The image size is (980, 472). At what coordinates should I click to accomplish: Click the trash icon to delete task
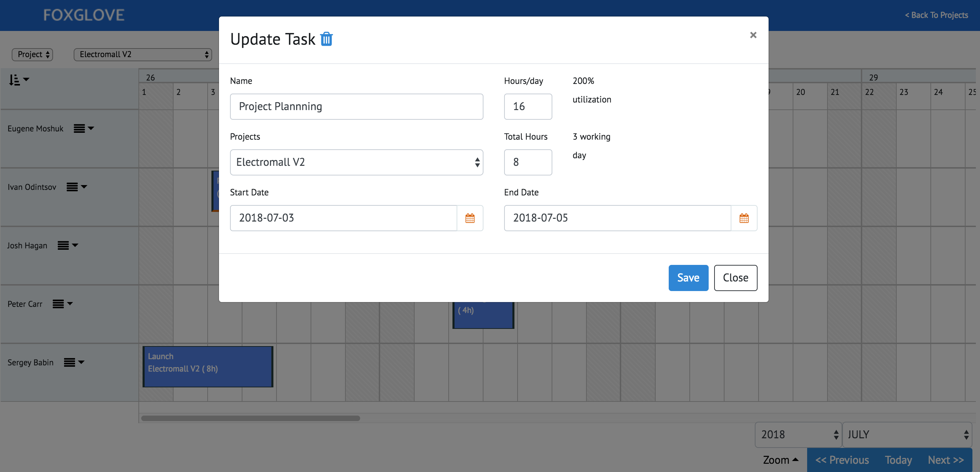click(326, 39)
